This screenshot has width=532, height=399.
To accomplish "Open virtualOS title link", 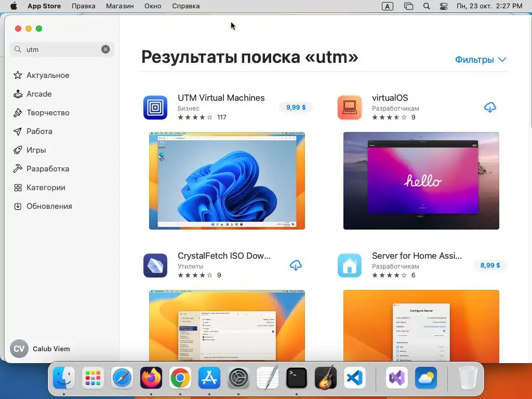I will [x=390, y=98].
